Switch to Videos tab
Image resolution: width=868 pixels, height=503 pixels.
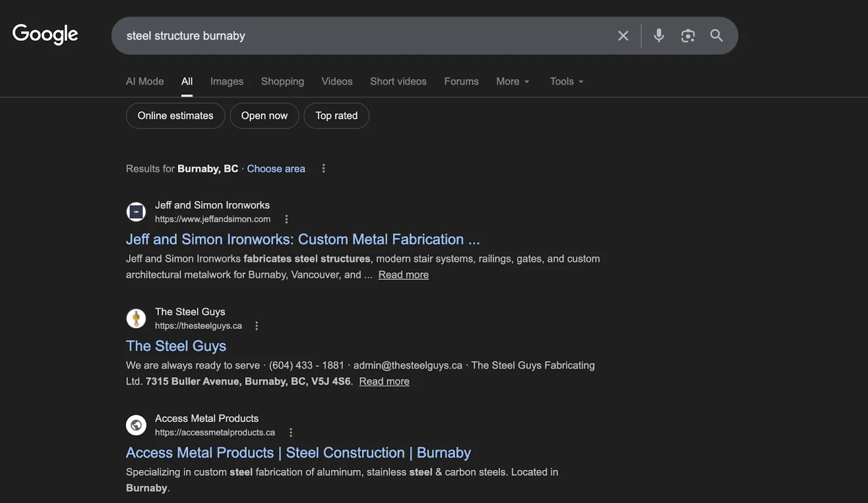click(x=337, y=81)
